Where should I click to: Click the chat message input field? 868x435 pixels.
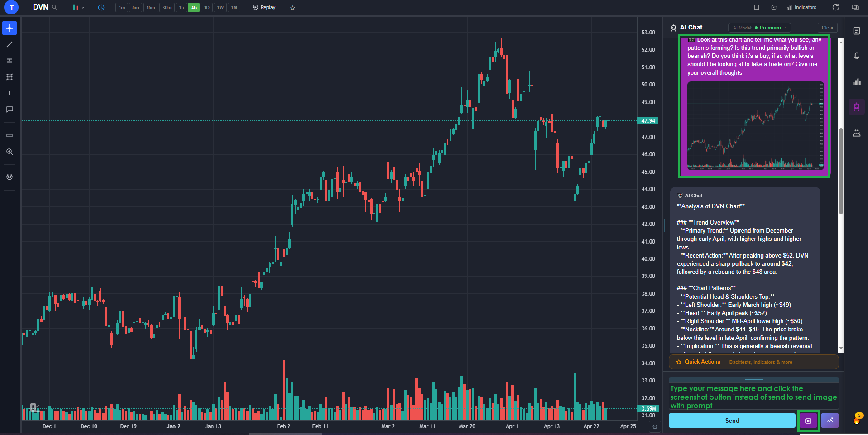tap(753, 397)
